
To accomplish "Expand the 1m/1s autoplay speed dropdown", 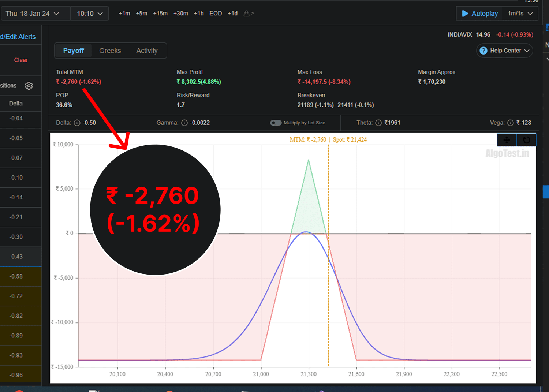I will pyautogui.click(x=520, y=14).
